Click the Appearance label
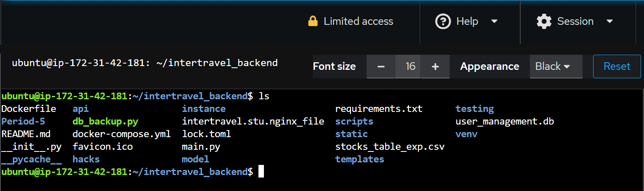 pos(490,66)
